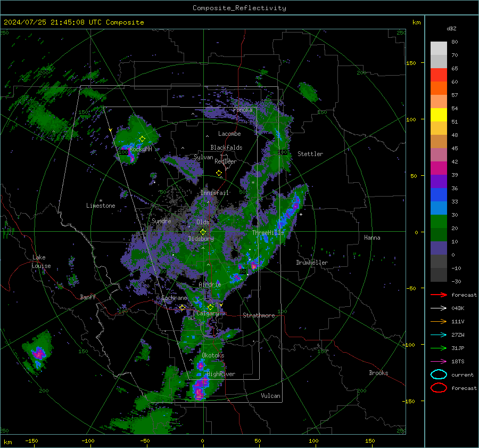479x448 pixels.
Task: Click the orange 111V arrow icon
Action: [x=439, y=321]
